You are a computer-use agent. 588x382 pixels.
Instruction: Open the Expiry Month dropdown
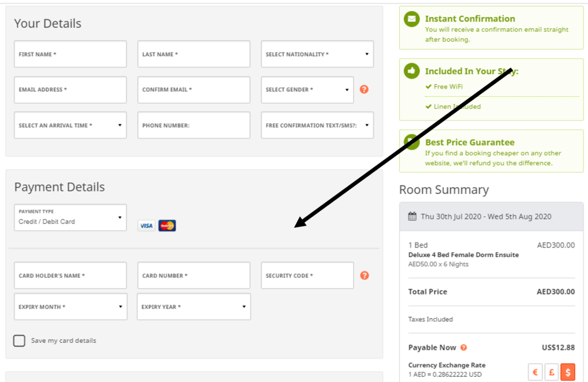70,307
